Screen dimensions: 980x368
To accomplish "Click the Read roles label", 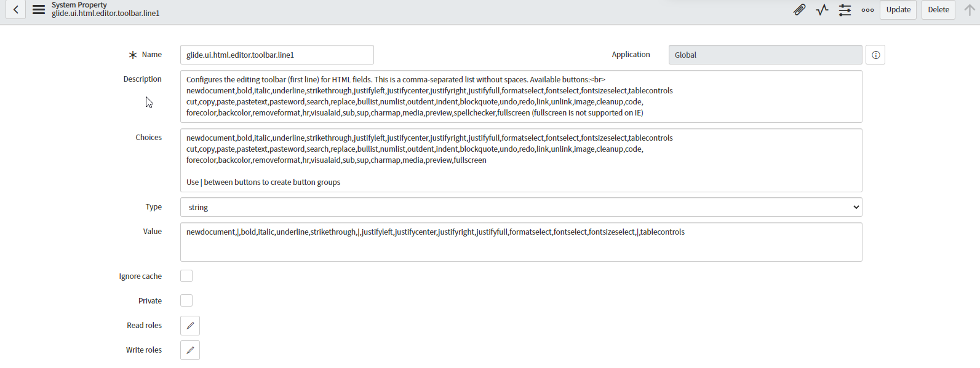I will point(144,326).
